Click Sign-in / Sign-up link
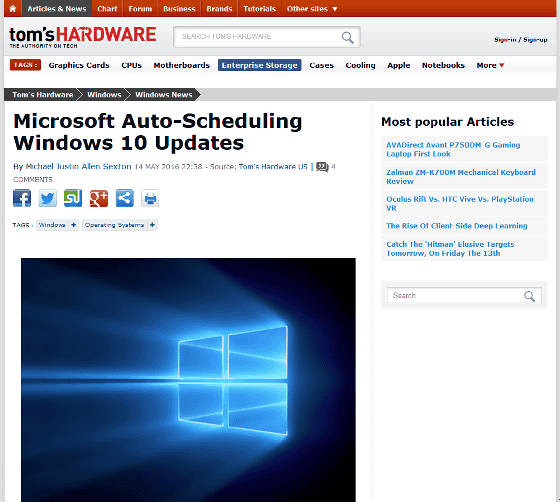The width and height of the screenshot is (560, 502). click(521, 40)
